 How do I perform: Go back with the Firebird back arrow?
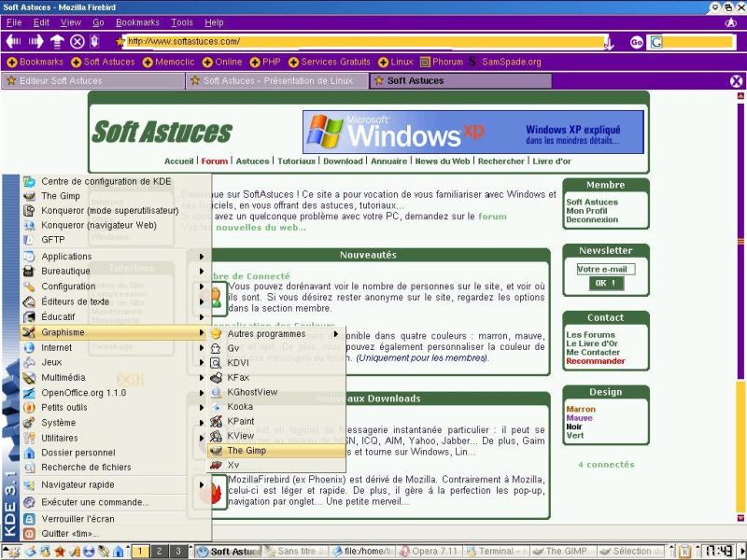coord(13,41)
